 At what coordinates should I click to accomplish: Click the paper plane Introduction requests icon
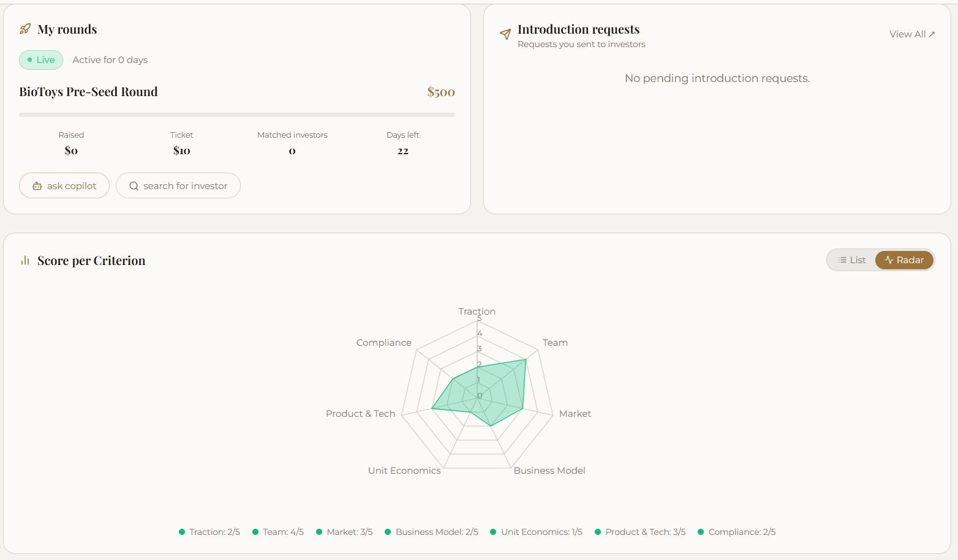[x=505, y=34]
